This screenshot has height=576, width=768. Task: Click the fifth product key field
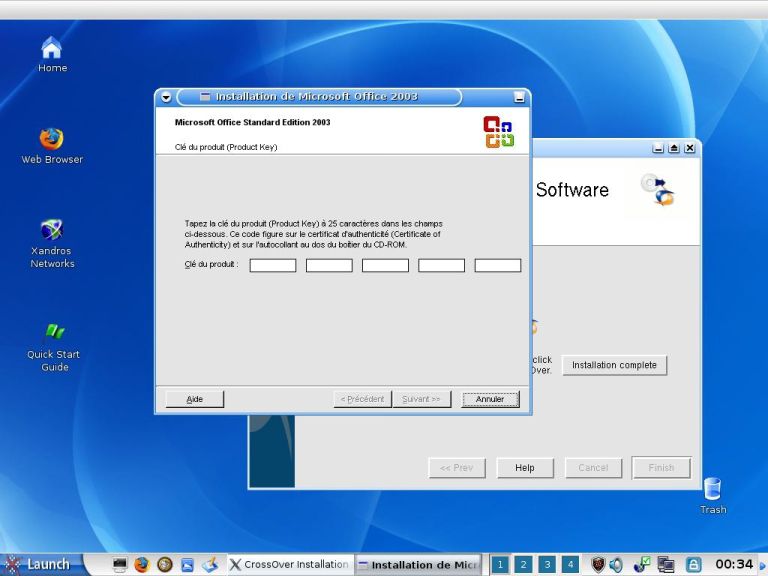coord(498,265)
